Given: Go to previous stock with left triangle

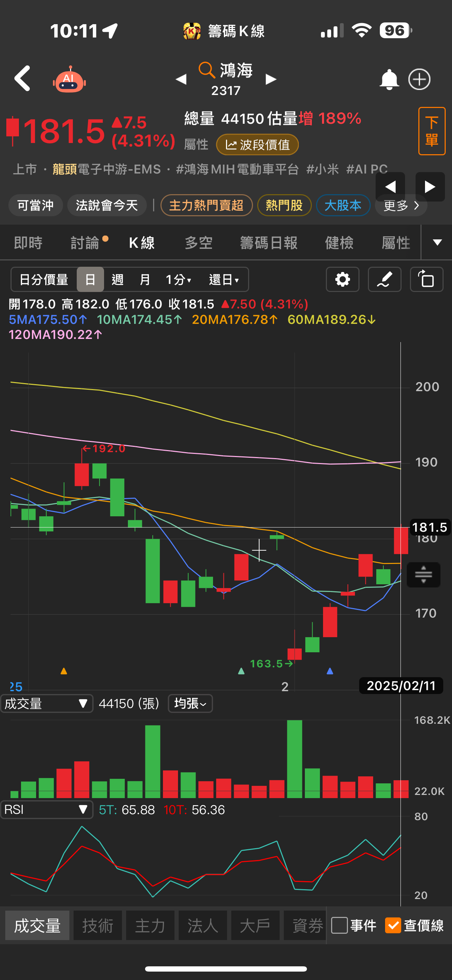Looking at the screenshot, I should click(x=181, y=79).
